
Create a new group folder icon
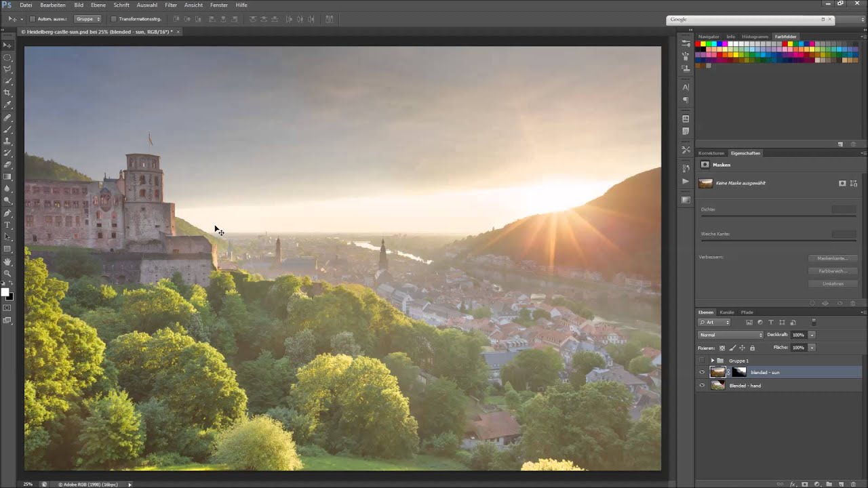[829, 484]
